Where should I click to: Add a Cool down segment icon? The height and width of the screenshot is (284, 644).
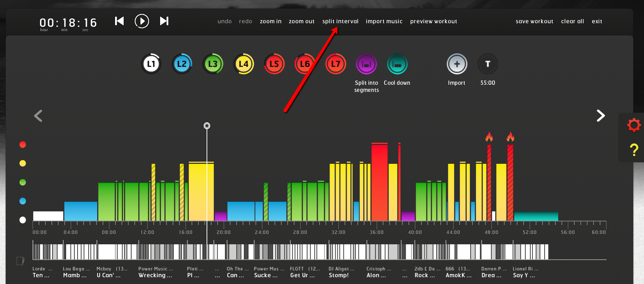[x=397, y=64]
